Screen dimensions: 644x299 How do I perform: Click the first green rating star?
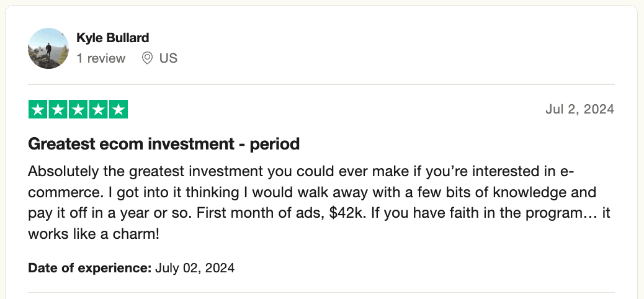38,110
